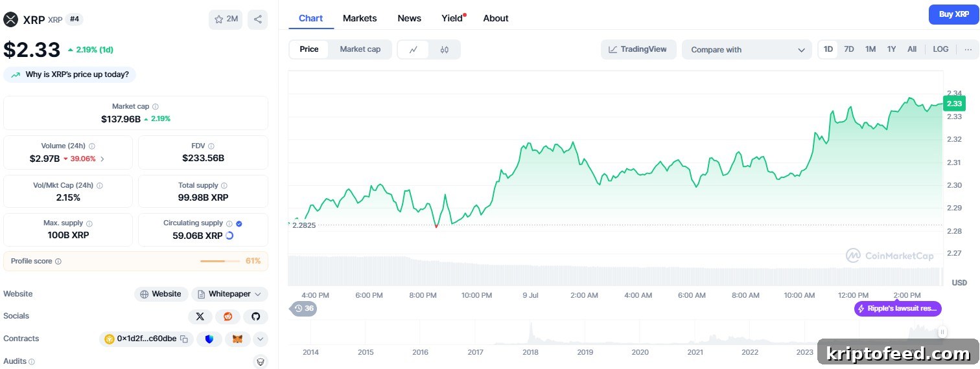Toggle LOG scale on chart
This screenshot has height=369, width=980.
[x=940, y=49]
